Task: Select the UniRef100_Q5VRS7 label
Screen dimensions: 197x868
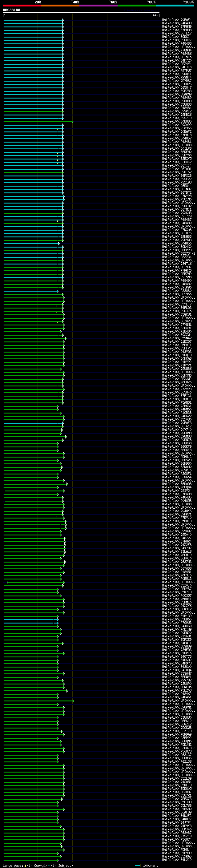Action: click(x=177, y=81)
